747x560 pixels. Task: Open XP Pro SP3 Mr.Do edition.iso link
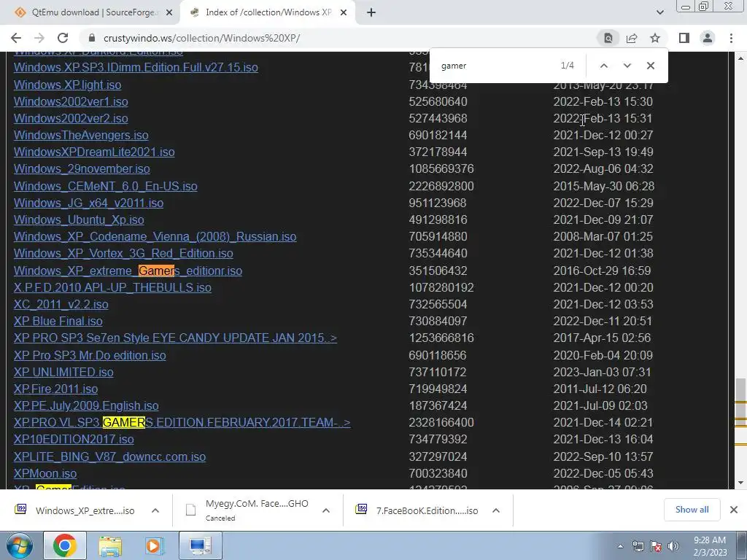90,355
